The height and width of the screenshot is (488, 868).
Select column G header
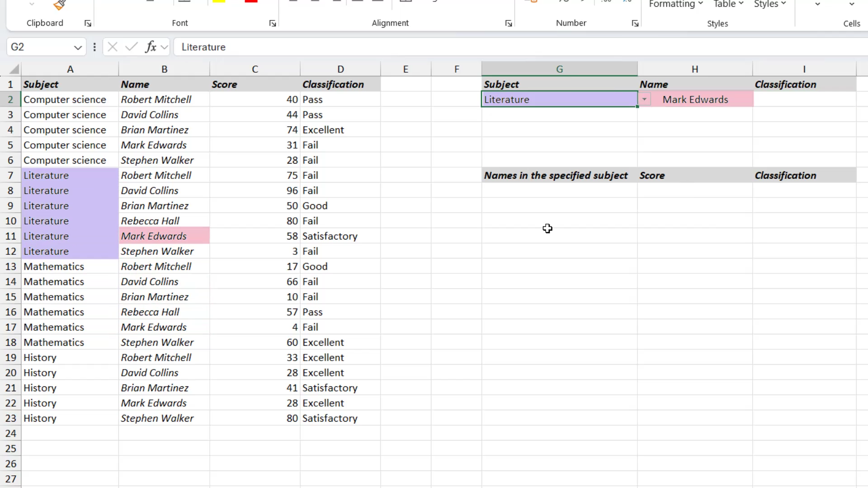coord(559,69)
